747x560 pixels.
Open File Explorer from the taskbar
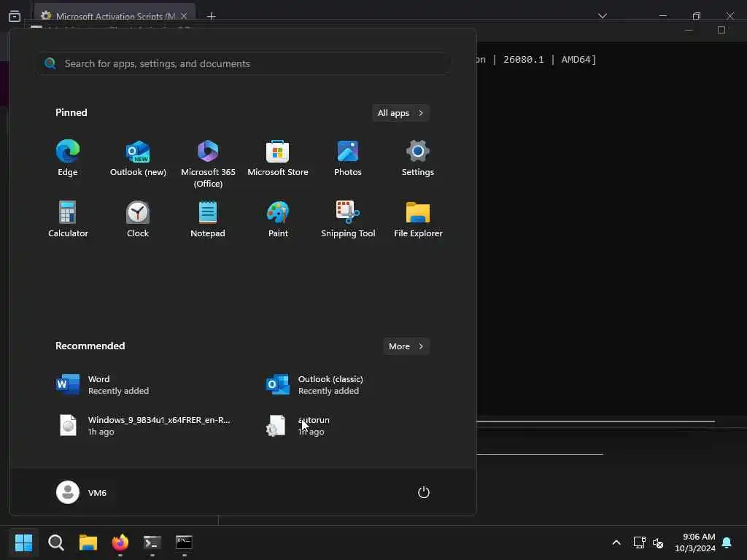pos(88,542)
